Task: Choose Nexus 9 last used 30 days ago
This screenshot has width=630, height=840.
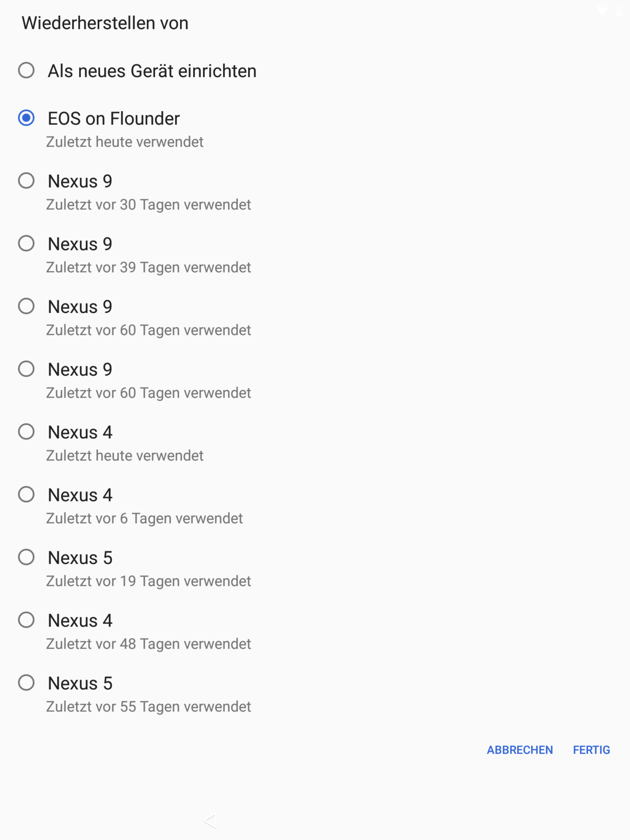Action: [x=26, y=181]
